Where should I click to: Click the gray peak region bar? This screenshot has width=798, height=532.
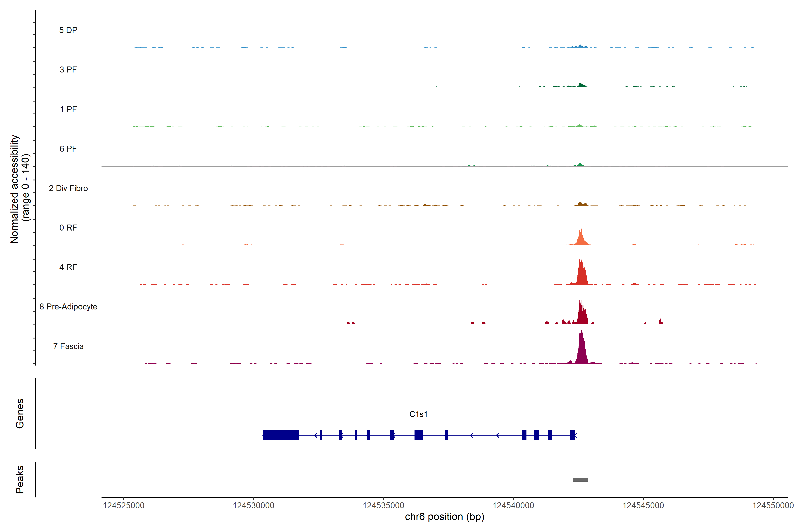click(x=581, y=480)
